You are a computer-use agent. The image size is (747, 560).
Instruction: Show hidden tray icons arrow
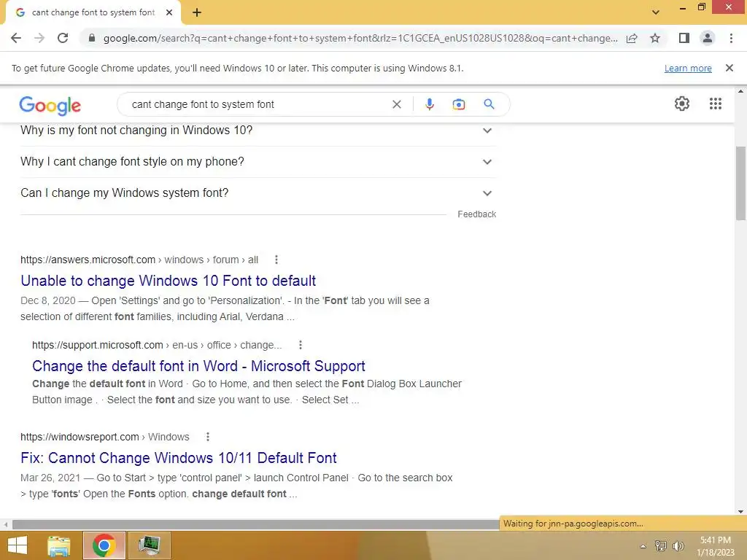coord(643,546)
